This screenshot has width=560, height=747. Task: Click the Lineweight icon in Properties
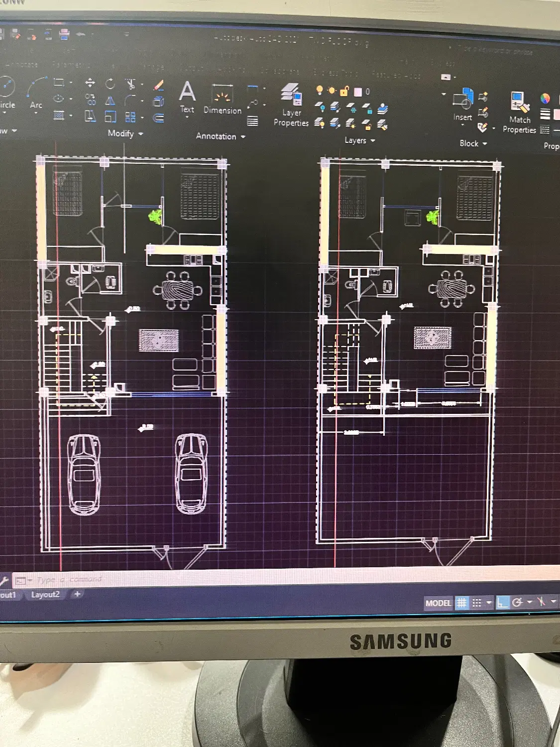[x=545, y=114]
